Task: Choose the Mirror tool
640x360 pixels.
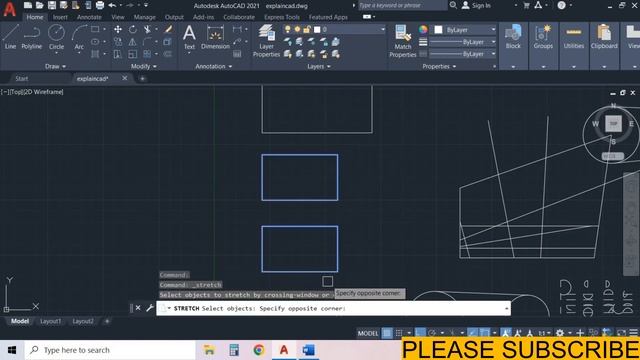Action: click(x=133, y=42)
